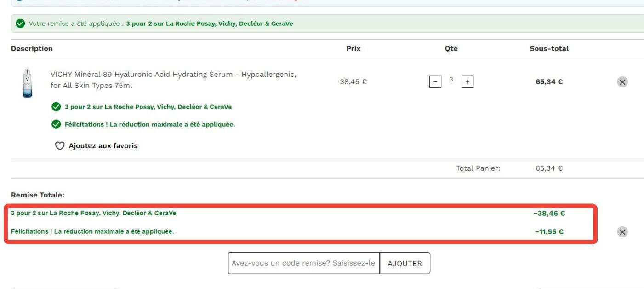Click the quantity value 3 in Qté column
This screenshot has width=644, height=289.
point(451,80)
